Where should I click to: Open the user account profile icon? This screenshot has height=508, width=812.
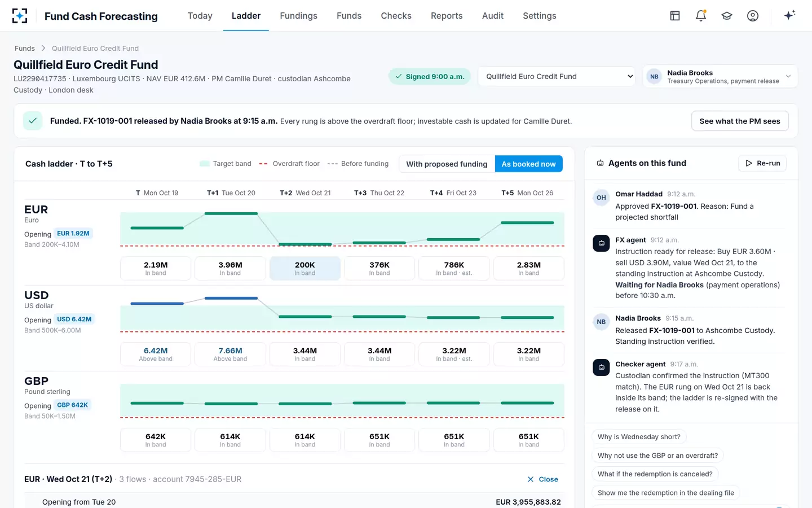753,16
